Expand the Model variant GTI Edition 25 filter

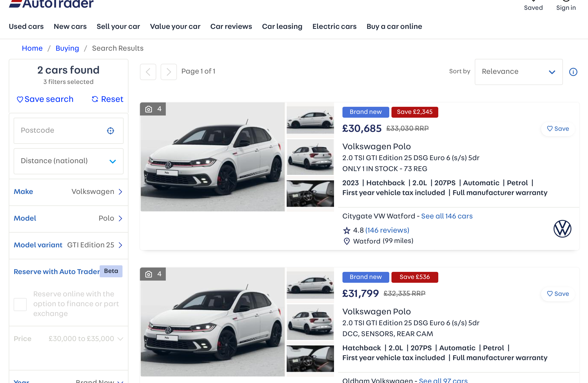(x=69, y=245)
